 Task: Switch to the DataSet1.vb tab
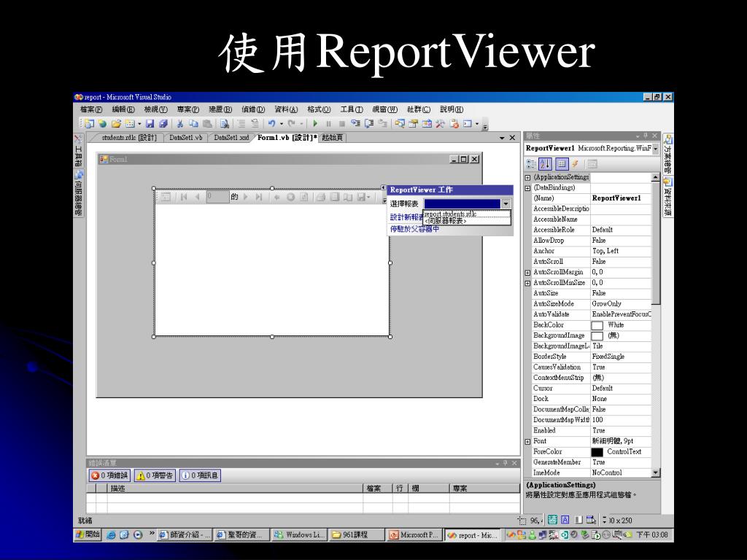(186, 138)
